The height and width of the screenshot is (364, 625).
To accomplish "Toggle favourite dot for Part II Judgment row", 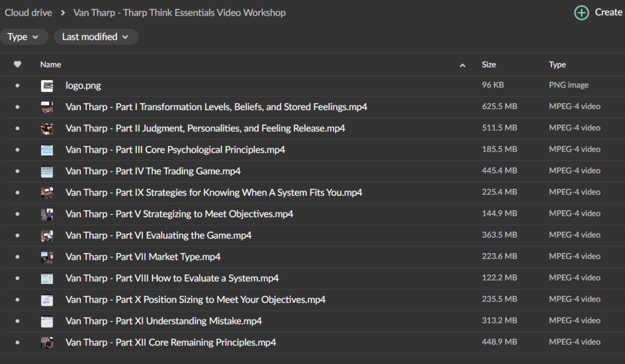I will (x=17, y=128).
